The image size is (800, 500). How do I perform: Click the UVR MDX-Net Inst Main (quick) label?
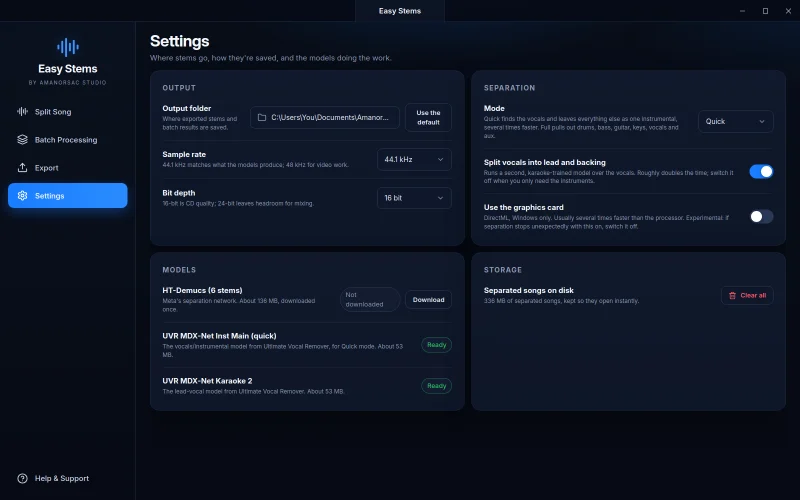tap(219, 336)
